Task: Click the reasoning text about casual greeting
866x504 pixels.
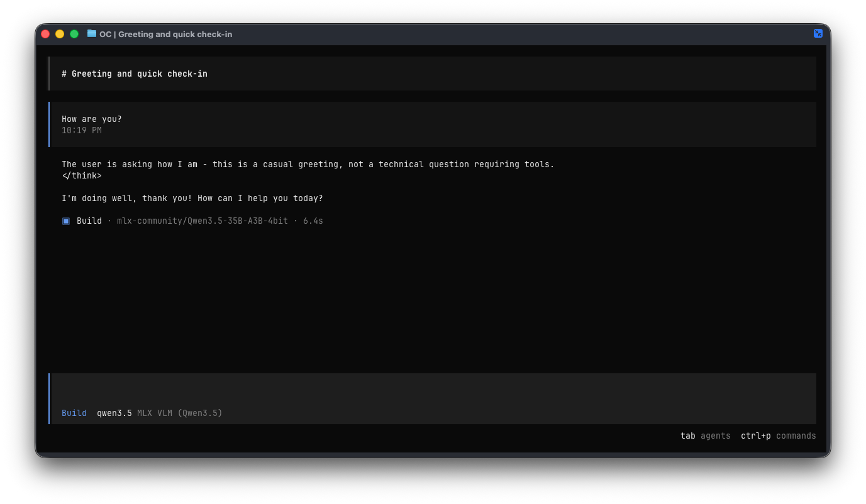Action: pyautogui.click(x=308, y=165)
